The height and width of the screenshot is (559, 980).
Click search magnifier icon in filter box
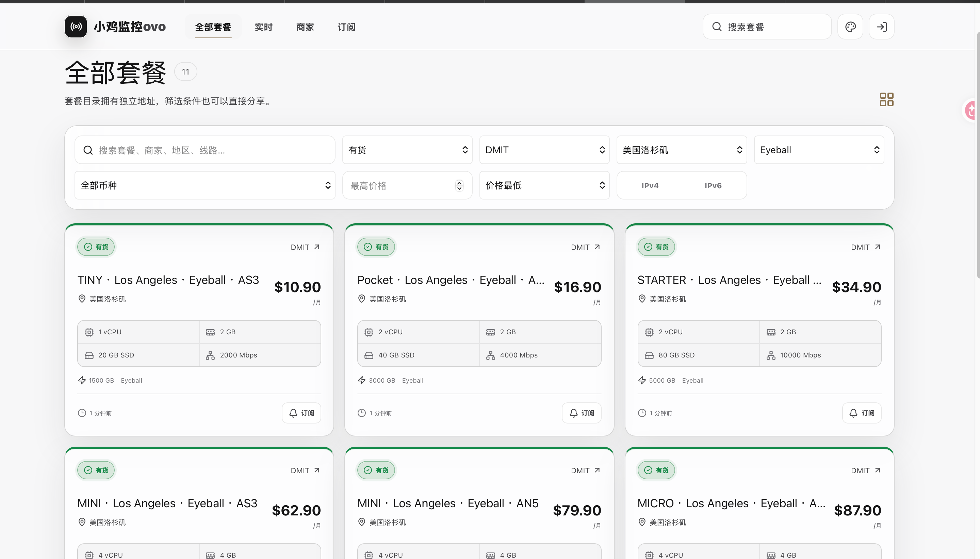[88, 150]
